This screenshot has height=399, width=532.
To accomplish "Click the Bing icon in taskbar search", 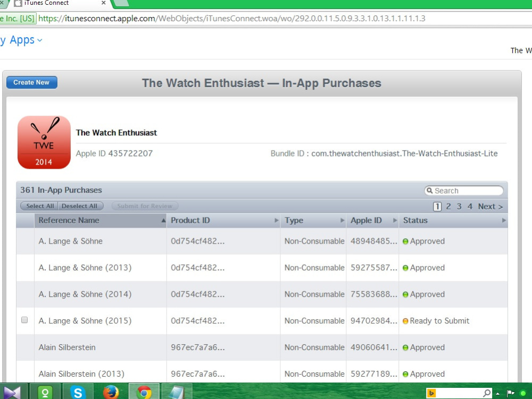I will 431,393.
